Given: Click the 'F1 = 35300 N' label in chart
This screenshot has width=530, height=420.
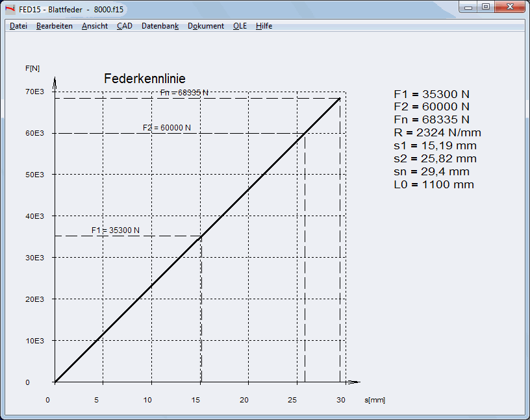Looking at the screenshot, I should [115, 230].
